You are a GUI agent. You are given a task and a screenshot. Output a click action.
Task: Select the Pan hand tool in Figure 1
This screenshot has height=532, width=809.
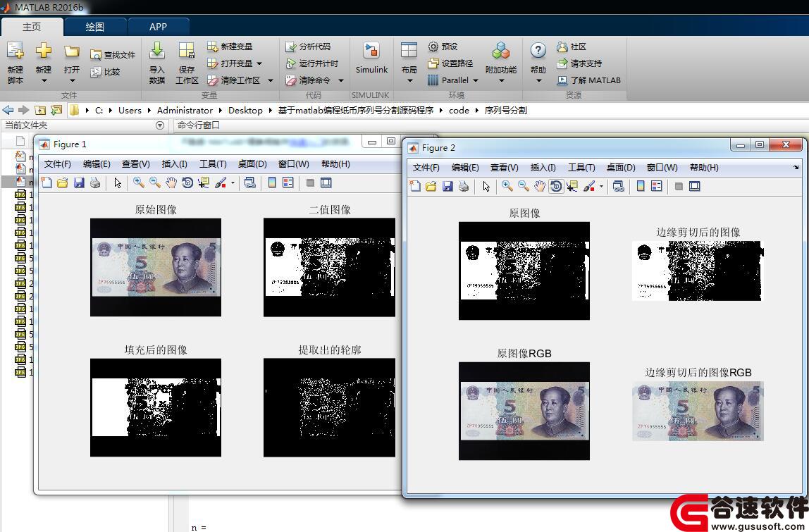171,183
